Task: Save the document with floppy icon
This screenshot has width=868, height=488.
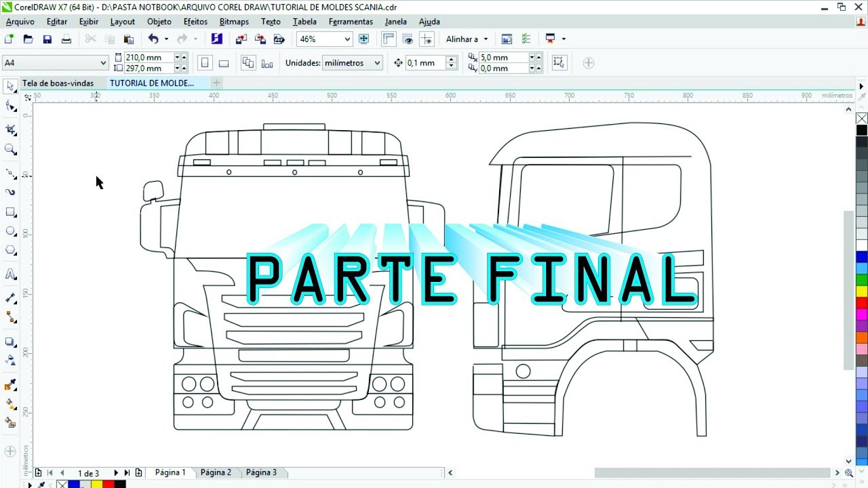Action: [47, 39]
